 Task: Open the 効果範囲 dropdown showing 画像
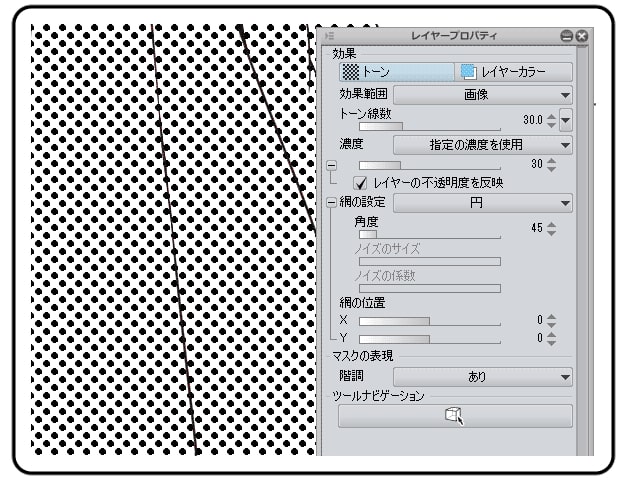pyautogui.click(x=483, y=95)
